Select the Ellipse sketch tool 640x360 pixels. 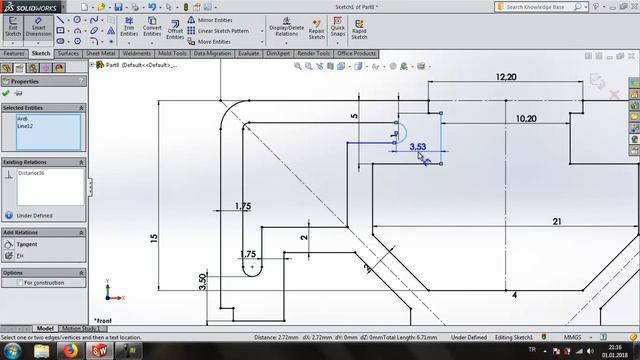tap(94, 31)
